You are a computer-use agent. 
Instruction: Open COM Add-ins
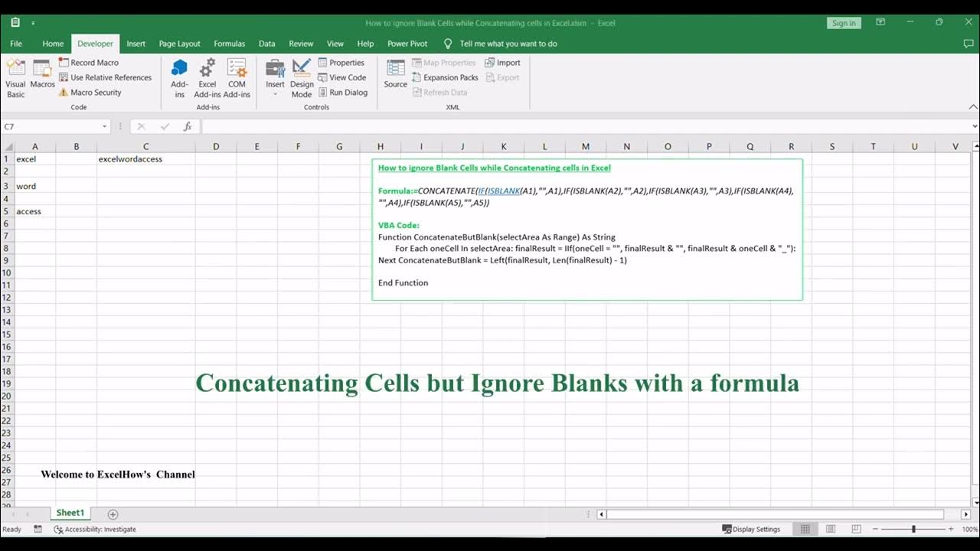click(x=237, y=77)
